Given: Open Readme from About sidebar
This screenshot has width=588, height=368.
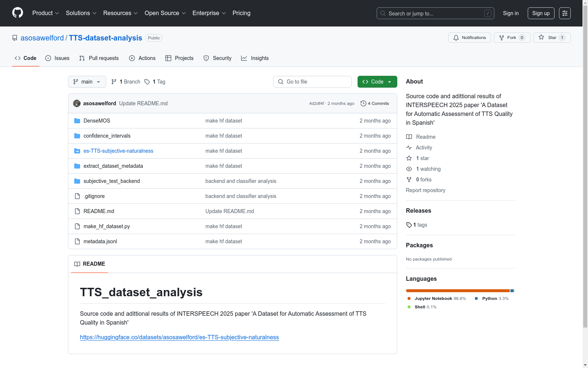Looking at the screenshot, I should (x=421, y=137).
